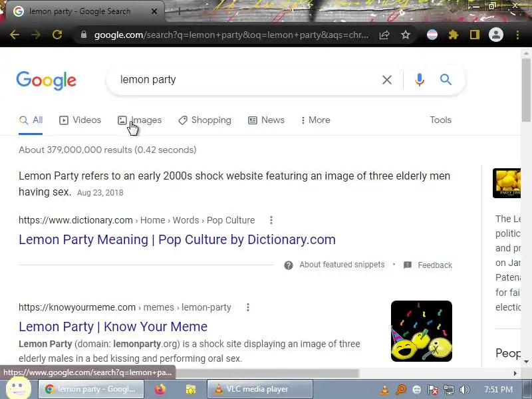
Task: Click the vertical scrollbar thumb
Action: coord(526,90)
